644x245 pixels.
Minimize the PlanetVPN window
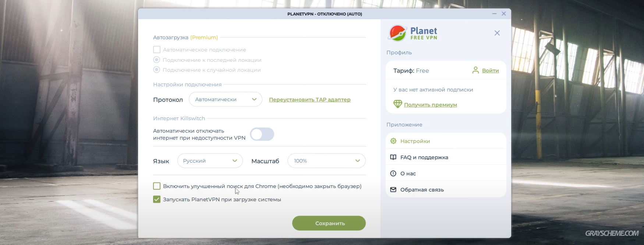tap(494, 14)
